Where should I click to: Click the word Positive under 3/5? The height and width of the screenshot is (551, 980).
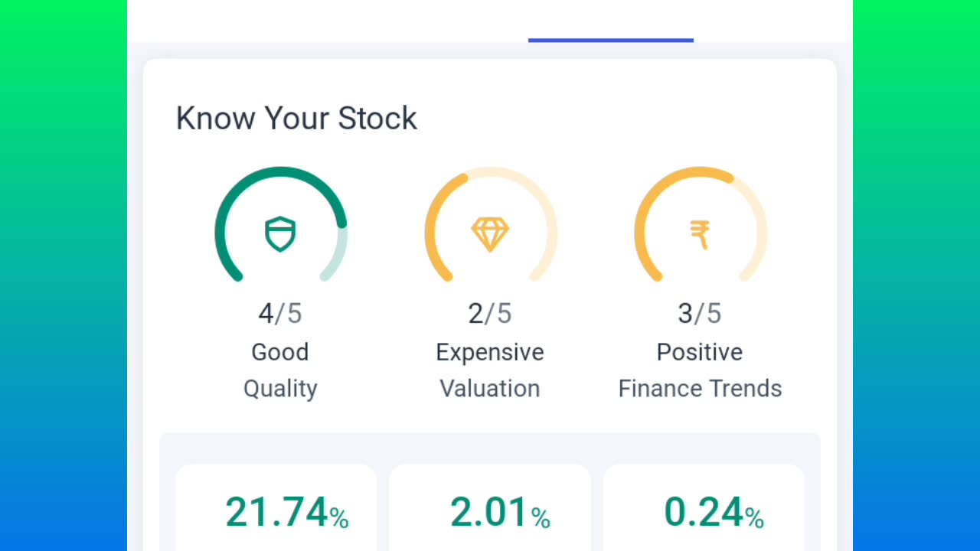pyautogui.click(x=700, y=352)
